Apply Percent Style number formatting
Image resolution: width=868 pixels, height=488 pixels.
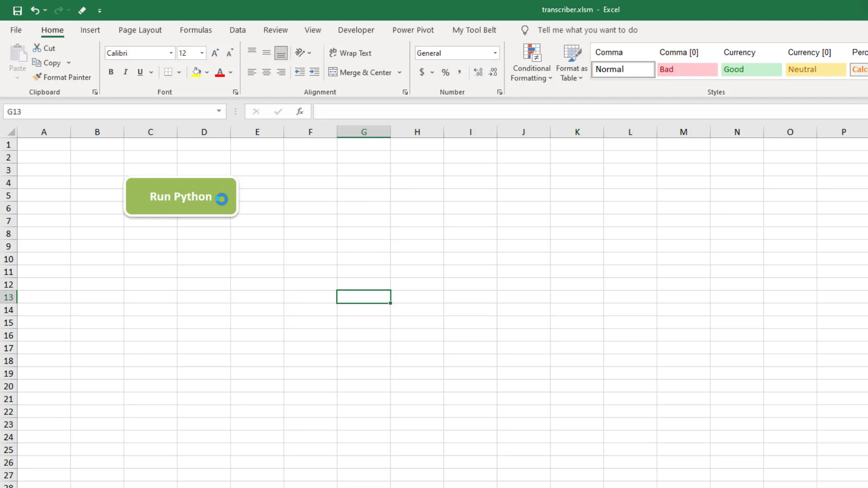point(446,72)
